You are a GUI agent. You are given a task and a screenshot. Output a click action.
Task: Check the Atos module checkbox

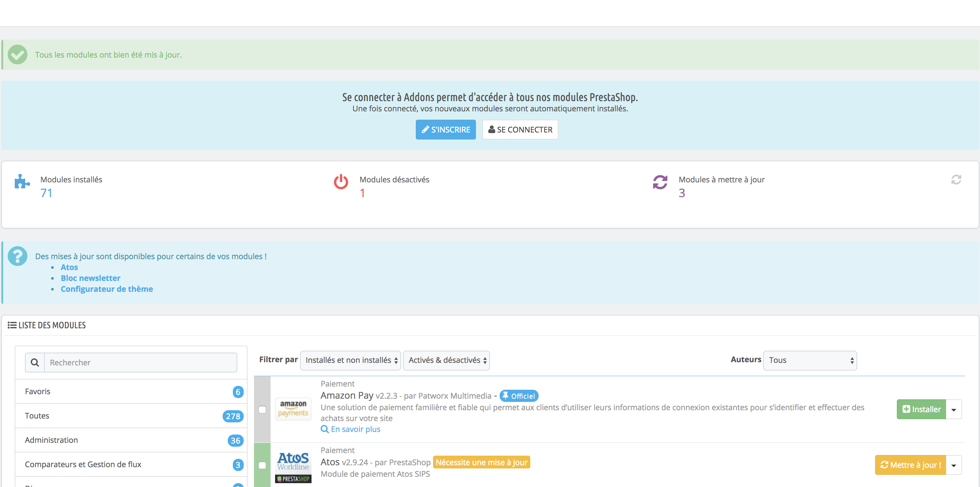(262, 465)
